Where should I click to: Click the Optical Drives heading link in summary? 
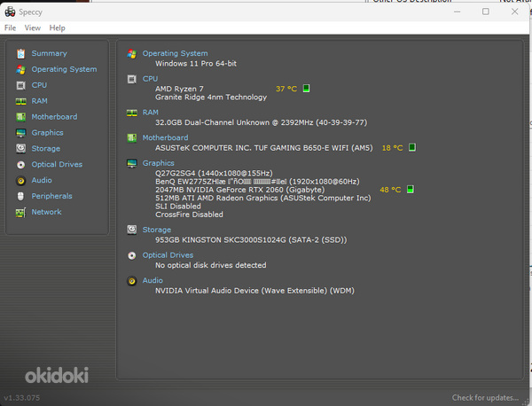coord(168,255)
